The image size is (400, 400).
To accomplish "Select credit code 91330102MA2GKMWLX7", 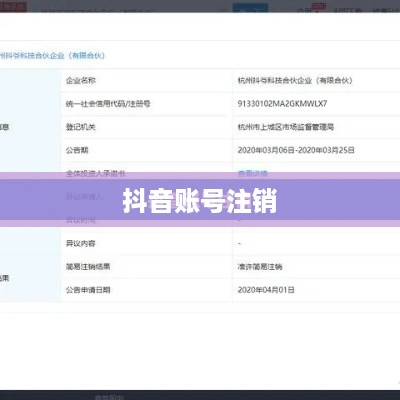I will [282, 103].
